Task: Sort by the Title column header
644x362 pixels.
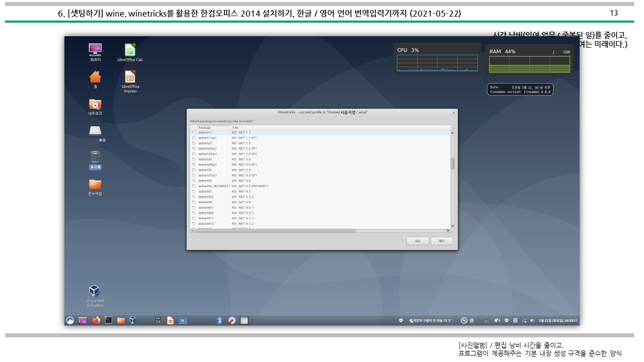Action: [x=340, y=128]
